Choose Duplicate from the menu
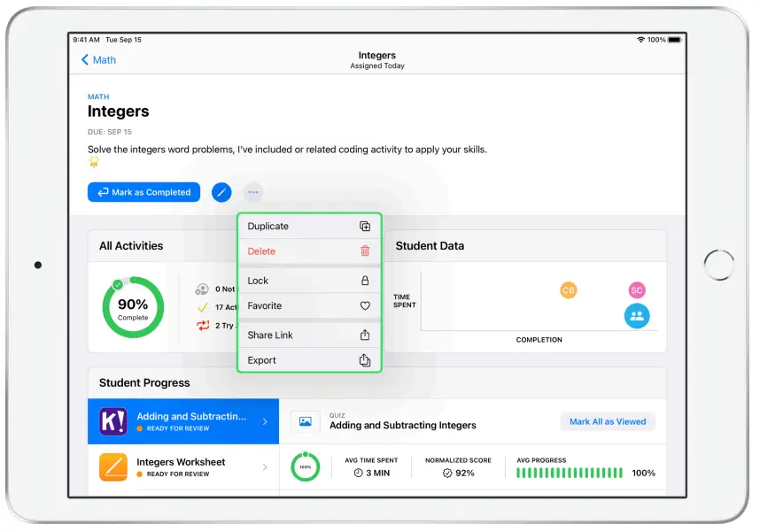The image size is (760, 532). pos(309,227)
